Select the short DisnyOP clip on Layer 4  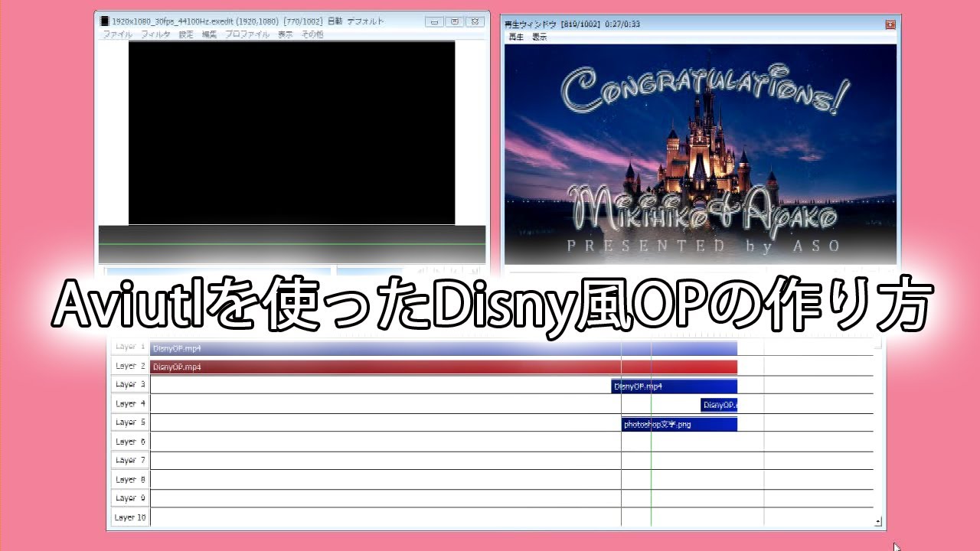[x=719, y=406]
